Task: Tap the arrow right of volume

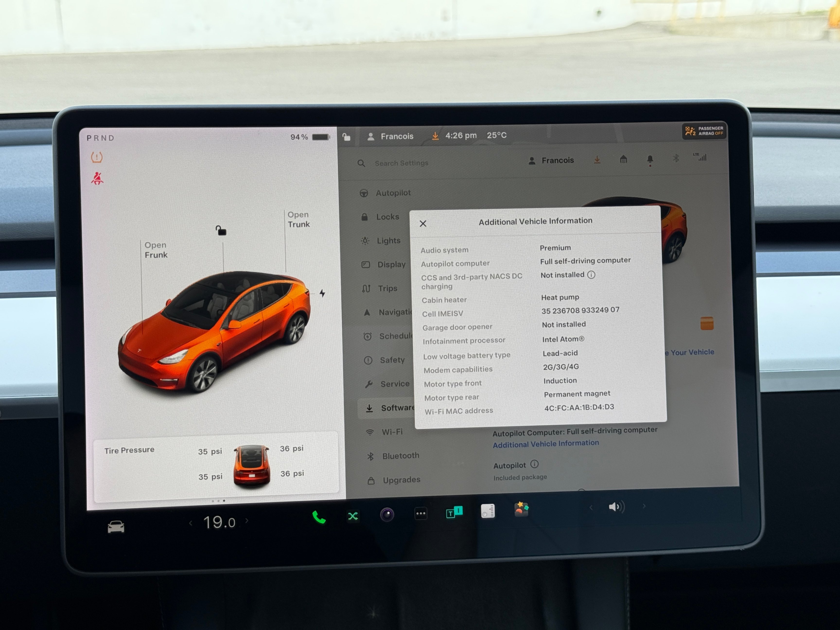Action: [x=644, y=506]
